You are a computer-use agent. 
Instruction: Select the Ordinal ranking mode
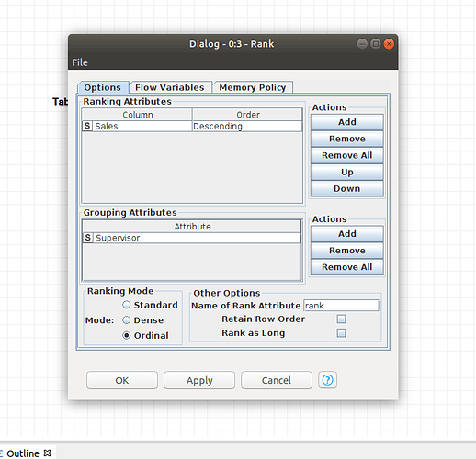point(127,335)
